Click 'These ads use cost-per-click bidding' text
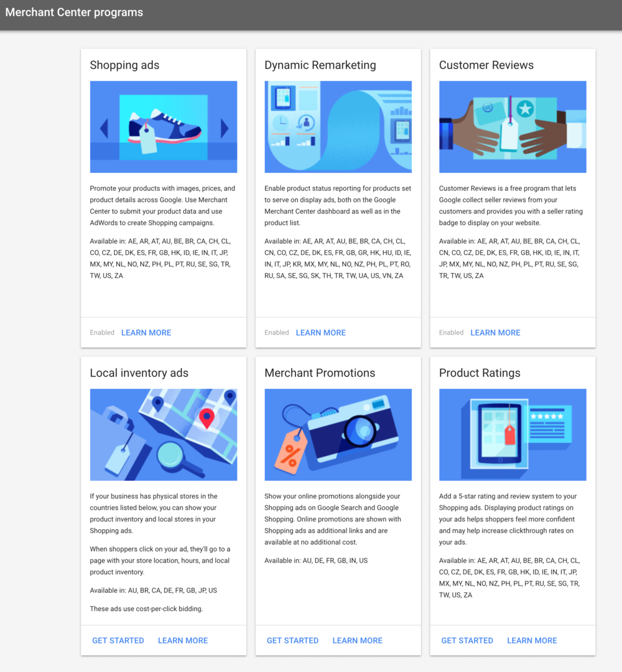622x672 pixels. coord(147,609)
